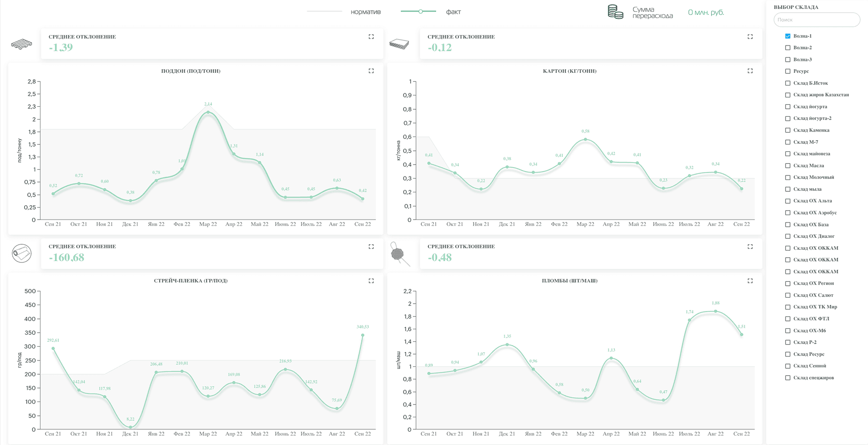Check the Склад спецжиров checkbox
The image size is (868, 445).
(x=788, y=378)
